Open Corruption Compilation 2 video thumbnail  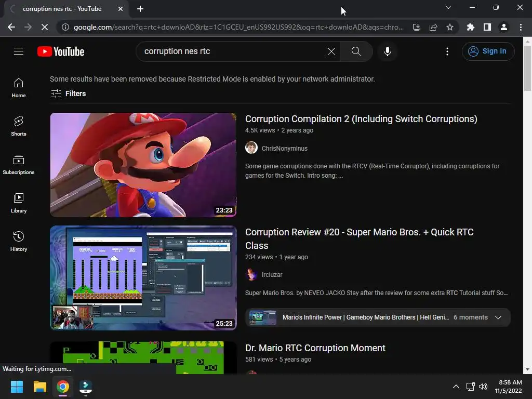pos(143,165)
